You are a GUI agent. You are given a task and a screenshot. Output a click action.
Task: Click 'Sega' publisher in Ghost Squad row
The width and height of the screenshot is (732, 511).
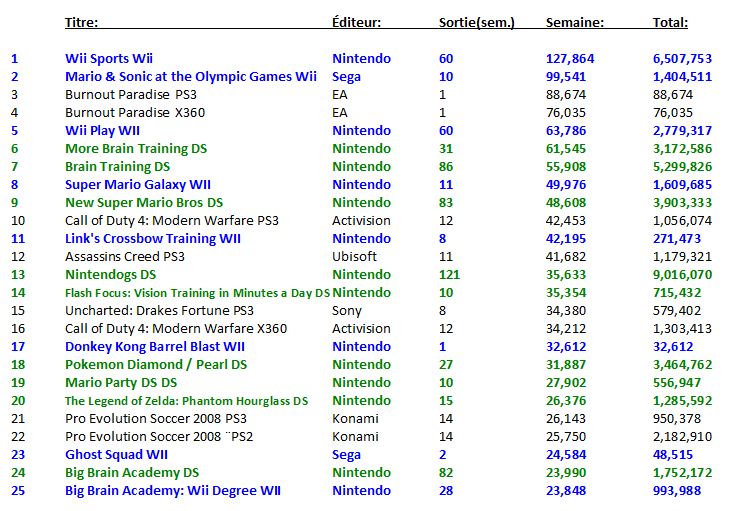(346, 455)
